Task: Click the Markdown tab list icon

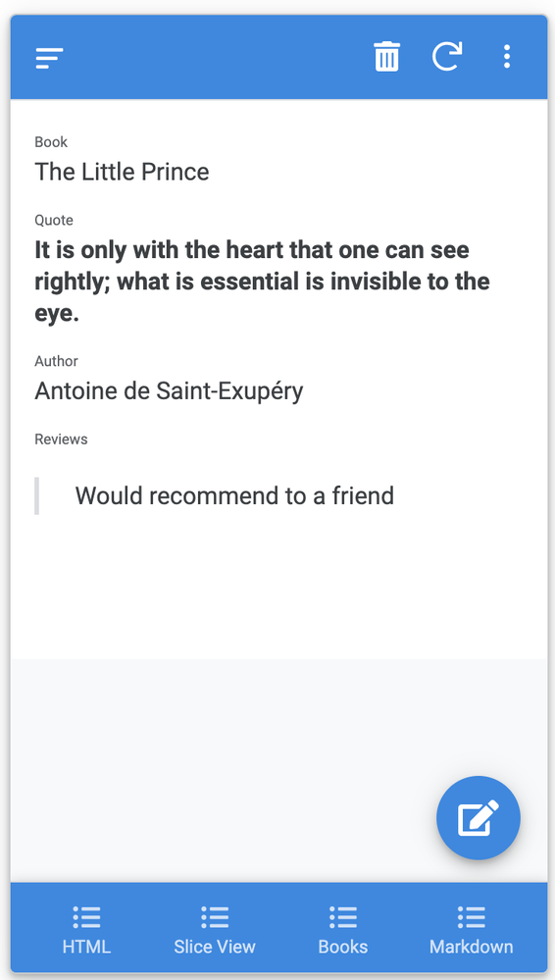Action: click(472, 917)
